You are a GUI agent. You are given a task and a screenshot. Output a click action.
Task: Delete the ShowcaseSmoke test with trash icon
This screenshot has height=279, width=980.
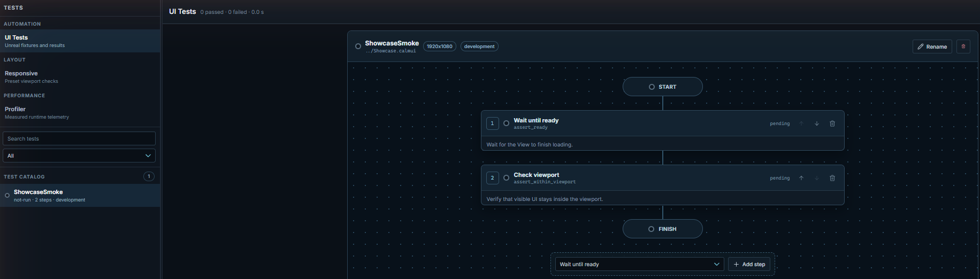(x=963, y=46)
